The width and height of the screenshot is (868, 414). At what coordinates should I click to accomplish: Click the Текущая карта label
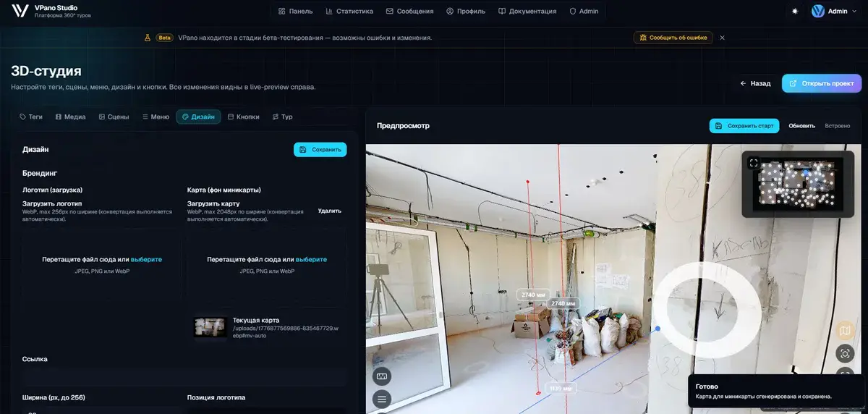tap(256, 320)
